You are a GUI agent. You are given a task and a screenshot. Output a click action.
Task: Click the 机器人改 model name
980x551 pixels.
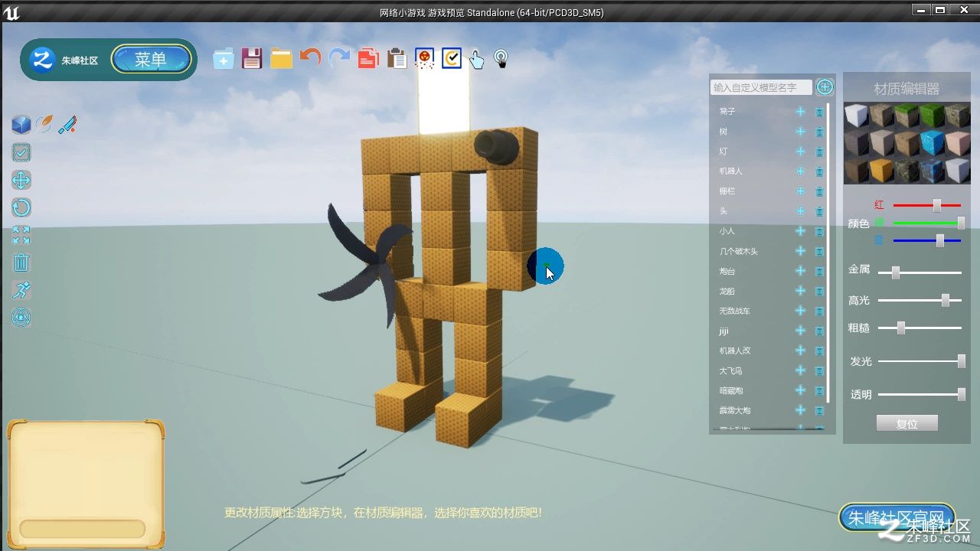734,350
